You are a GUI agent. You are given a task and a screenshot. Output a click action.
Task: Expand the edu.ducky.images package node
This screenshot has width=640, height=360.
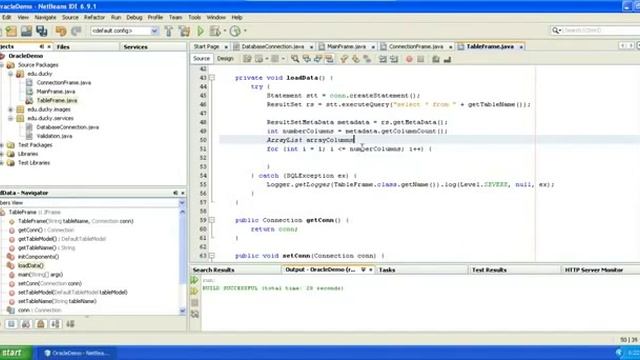click(11, 109)
